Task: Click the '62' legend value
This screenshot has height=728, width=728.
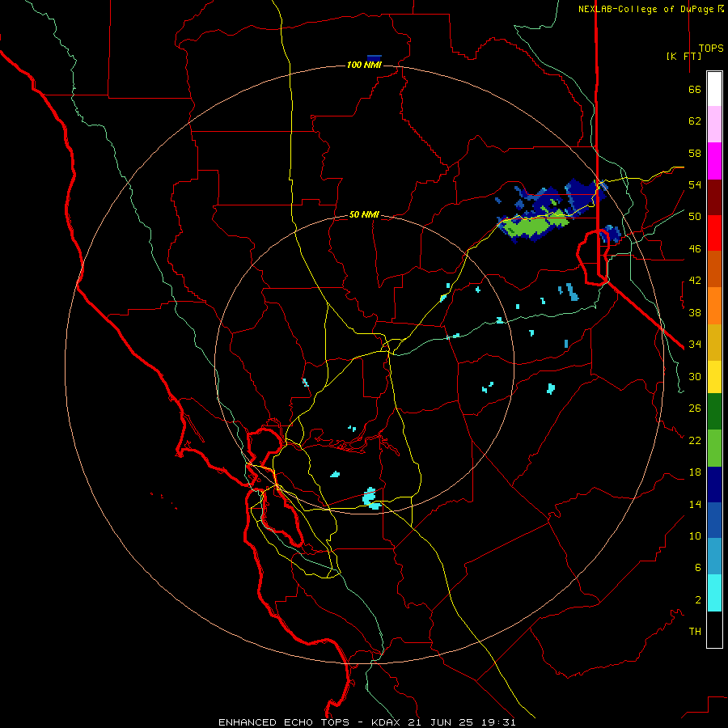Action: coord(695,121)
